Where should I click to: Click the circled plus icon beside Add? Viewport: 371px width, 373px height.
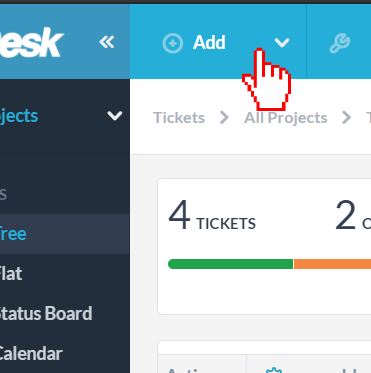(x=172, y=43)
